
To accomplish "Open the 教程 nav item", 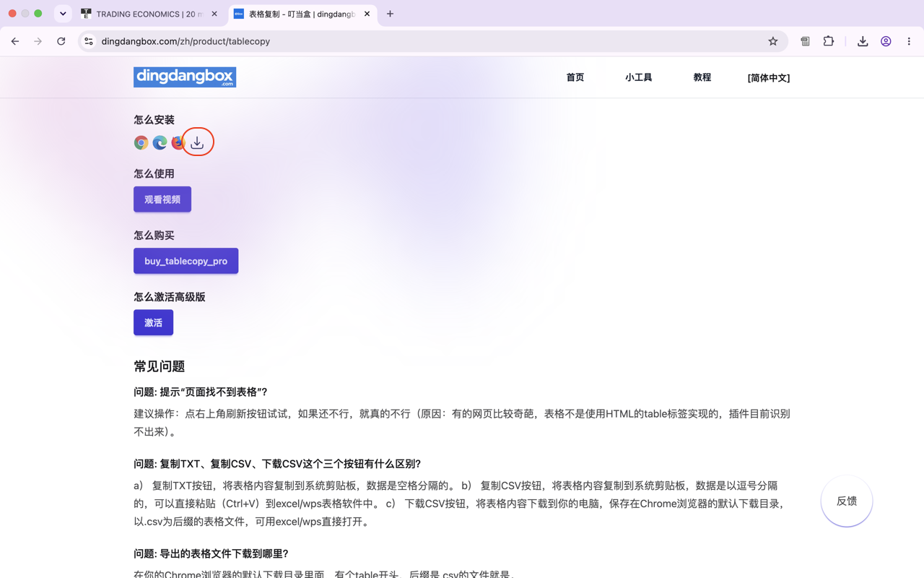I will point(702,77).
